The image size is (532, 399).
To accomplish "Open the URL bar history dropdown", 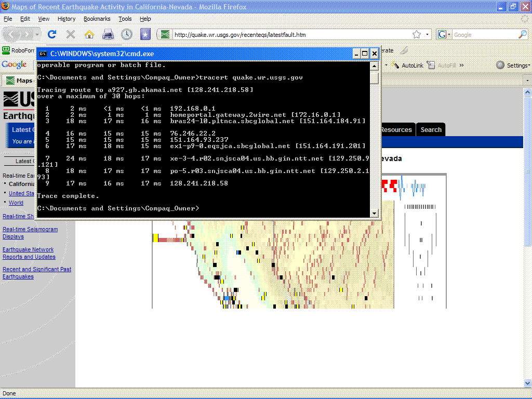I will tap(428, 35).
